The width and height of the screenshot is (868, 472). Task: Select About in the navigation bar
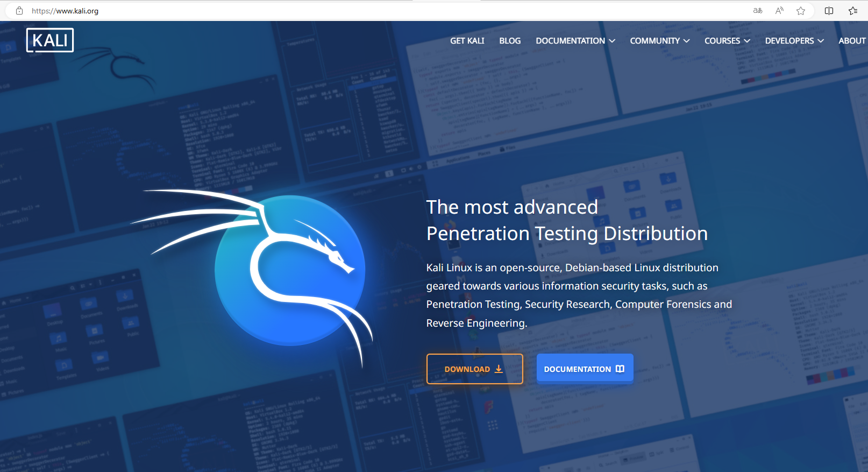pos(852,41)
